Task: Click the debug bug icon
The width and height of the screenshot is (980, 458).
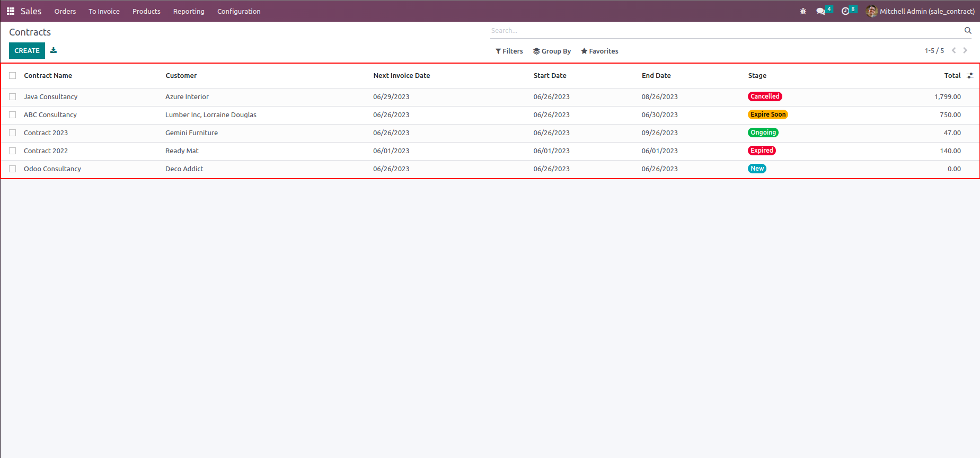Action: coord(803,11)
